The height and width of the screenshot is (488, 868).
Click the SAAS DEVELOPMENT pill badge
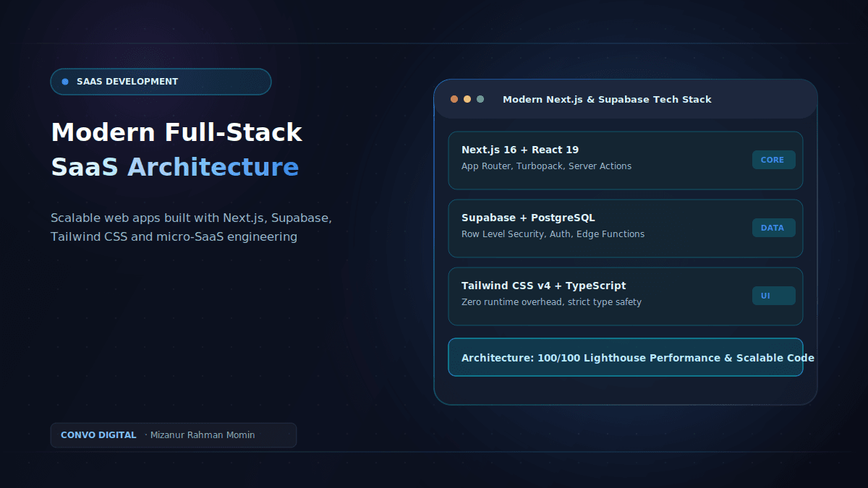click(161, 82)
